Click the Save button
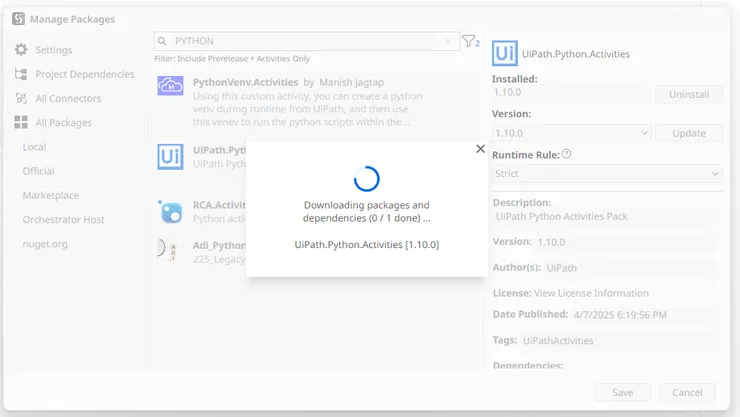The height and width of the screenshot is (417, 740). (622, 392)
